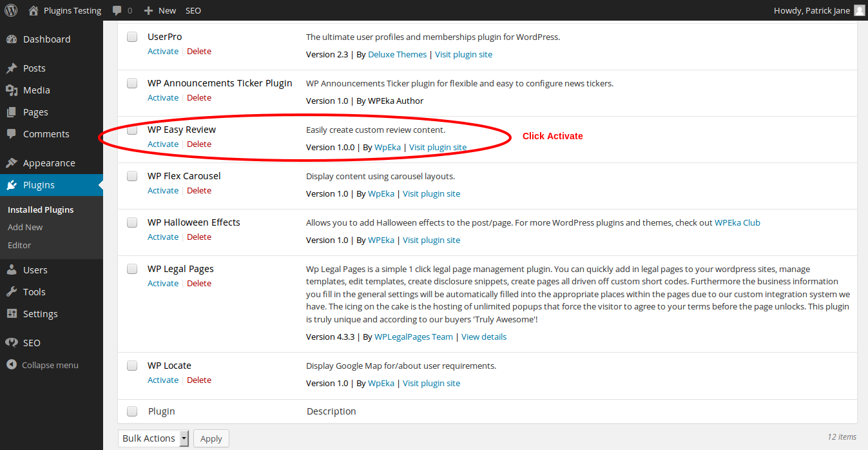Open Dashboard via its gauge icon
The width and height of the screenshot is (868, 450).
(12, 39)
